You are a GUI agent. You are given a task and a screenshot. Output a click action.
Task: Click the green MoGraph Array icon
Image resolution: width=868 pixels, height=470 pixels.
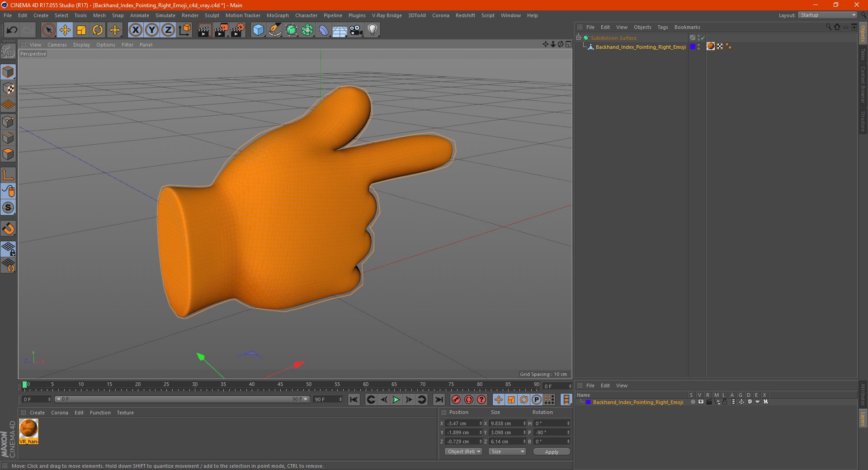[307, 30]
